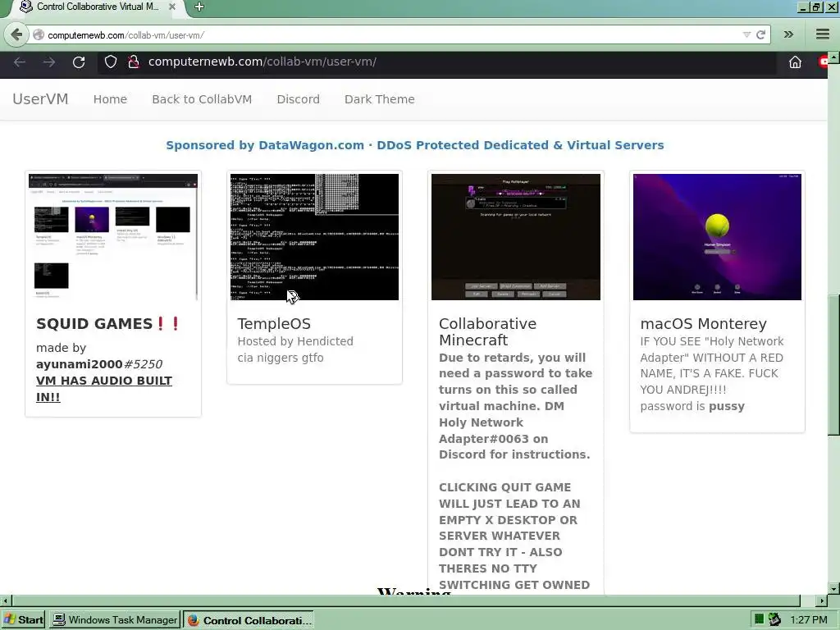Screen dimensions: 840x630
Task: Open the hamburger browser menu
Action: [x=823, y=34]
